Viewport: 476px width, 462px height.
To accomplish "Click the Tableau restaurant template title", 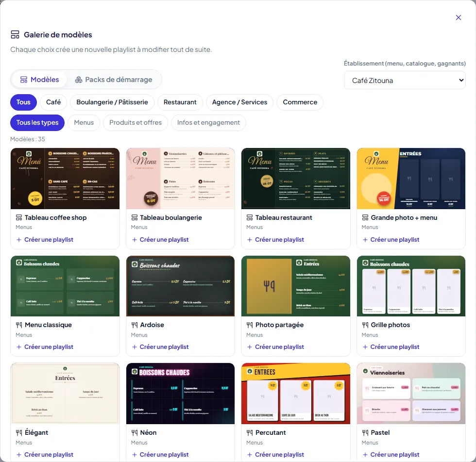I will point(284,217).
